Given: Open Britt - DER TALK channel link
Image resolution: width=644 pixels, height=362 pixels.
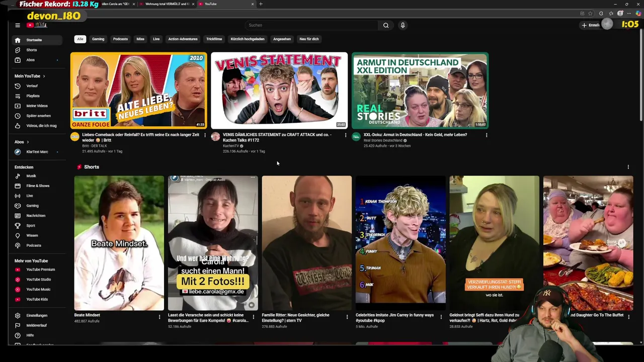Looking at the screenshot, I should pos(95,146).
